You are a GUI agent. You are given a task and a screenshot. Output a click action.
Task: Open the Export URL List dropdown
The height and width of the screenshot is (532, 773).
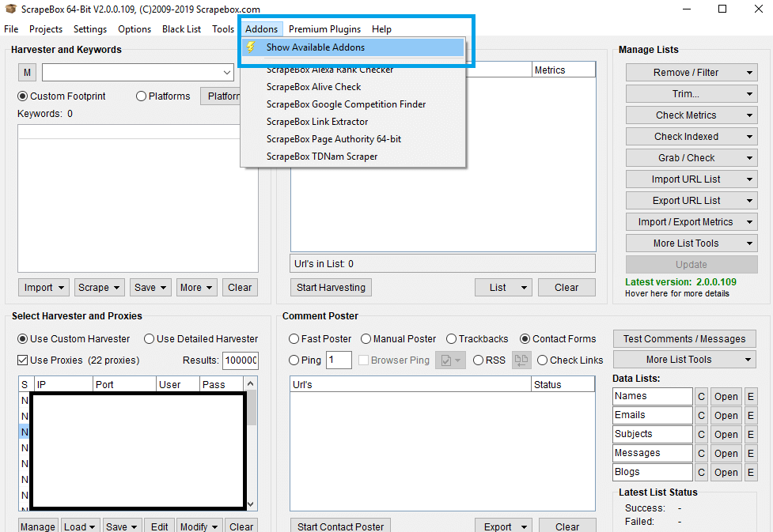tap(692, 201)
